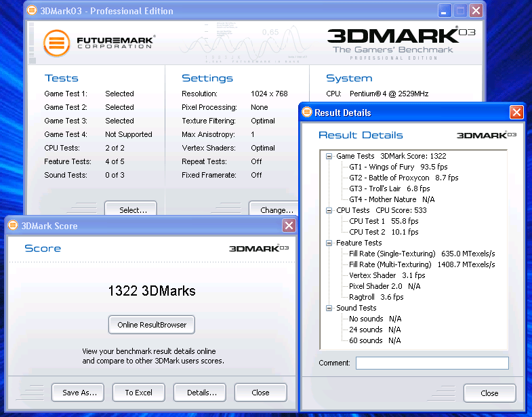
Task: Open the Online ResultBrowser
Action: coord(152,325)
